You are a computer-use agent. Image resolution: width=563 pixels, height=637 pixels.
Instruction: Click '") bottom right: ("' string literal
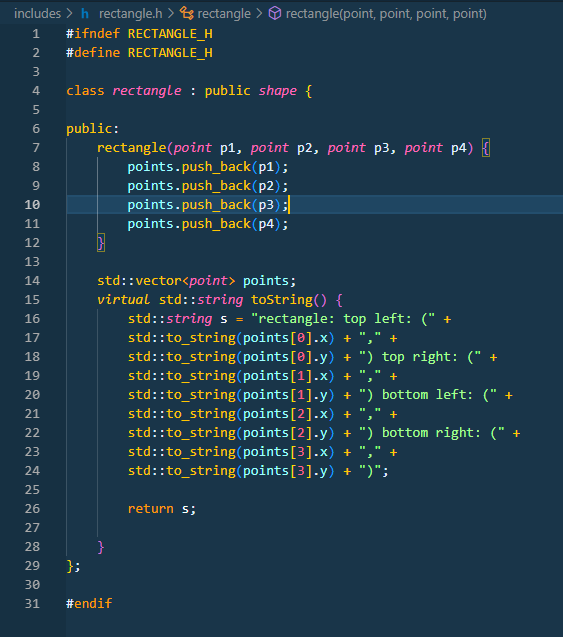click(432, 433)
